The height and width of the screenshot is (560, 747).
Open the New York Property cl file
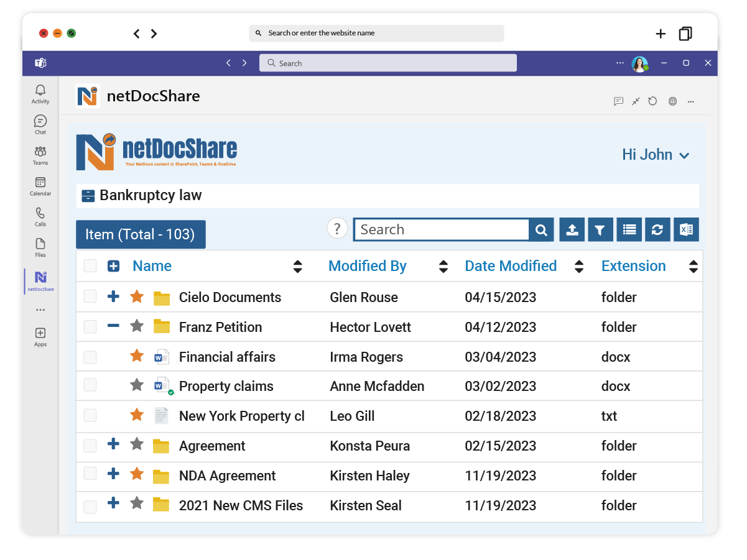coord(242,416)
